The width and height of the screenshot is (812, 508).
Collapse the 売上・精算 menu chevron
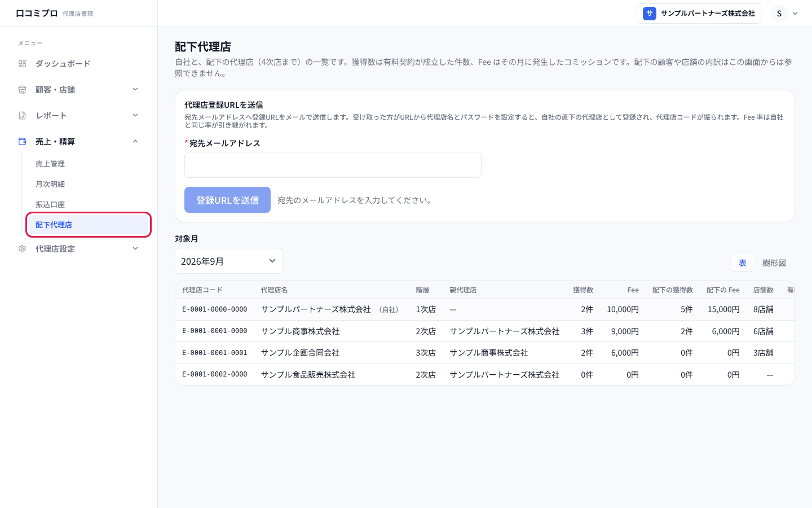135,141
